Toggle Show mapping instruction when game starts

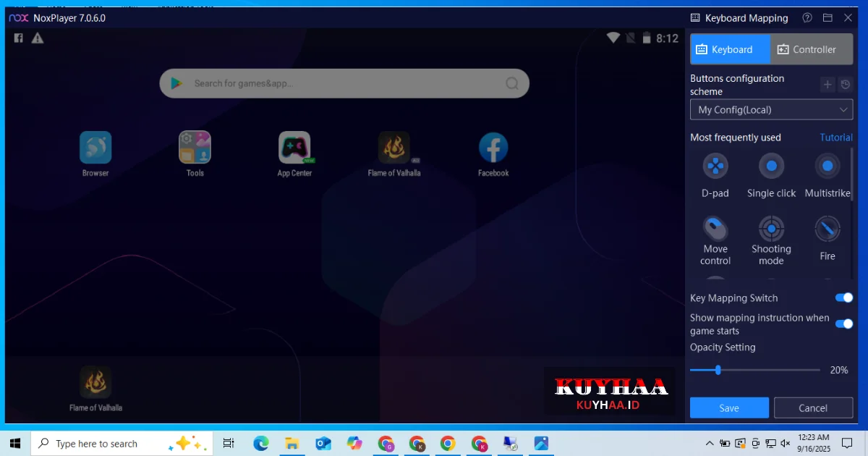click(x=843, y=324)
